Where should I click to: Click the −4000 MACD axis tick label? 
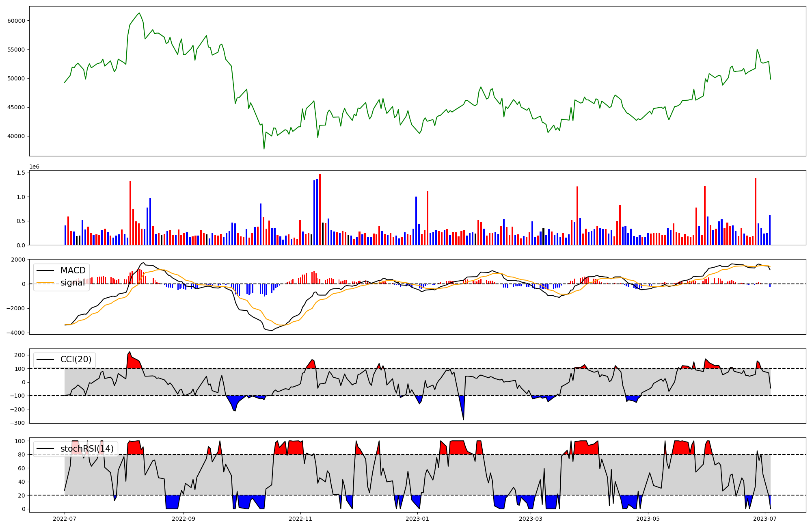pyautogui.click(x=15, y=333)
